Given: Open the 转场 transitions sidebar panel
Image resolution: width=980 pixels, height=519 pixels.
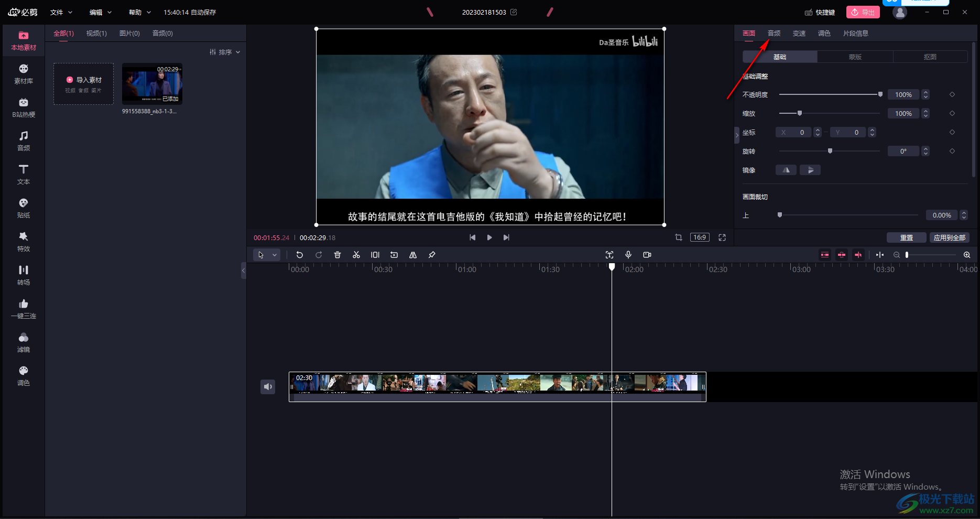Looking at the screenshot, I should (x=24, y=275).
